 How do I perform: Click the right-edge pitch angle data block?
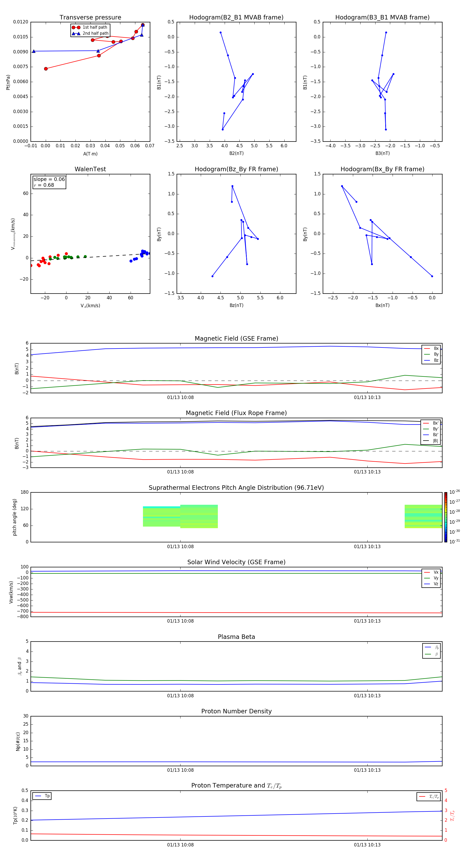click(x=423, y=517)
